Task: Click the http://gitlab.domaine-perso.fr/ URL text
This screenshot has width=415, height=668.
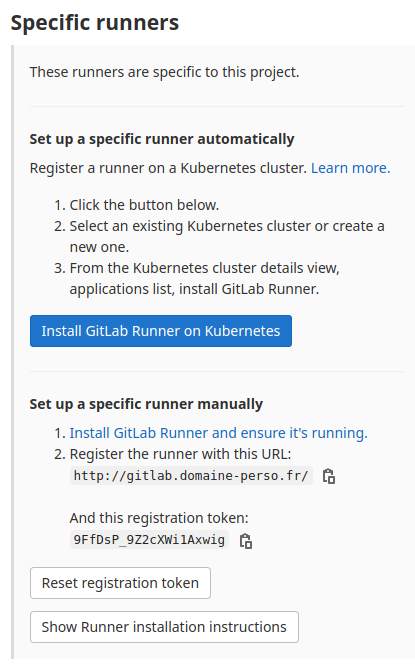Action: tap(191, 476)
